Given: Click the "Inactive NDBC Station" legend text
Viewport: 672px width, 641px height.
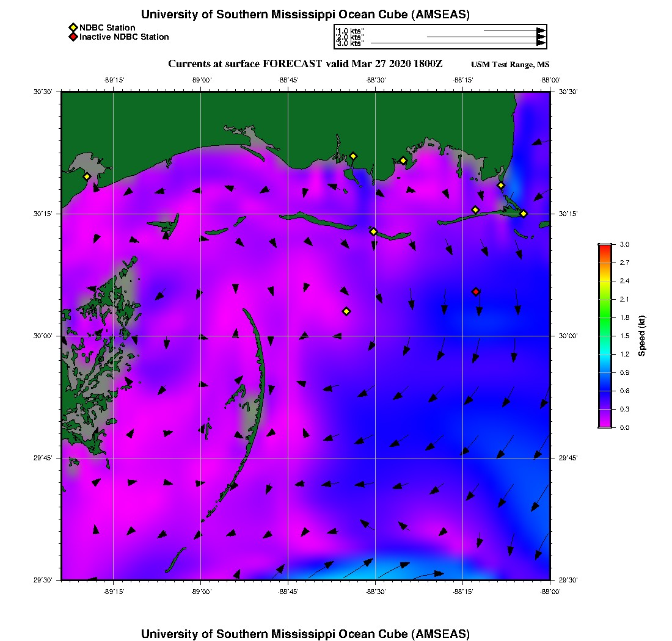Looking at the screenshot, I should point(124,37).
